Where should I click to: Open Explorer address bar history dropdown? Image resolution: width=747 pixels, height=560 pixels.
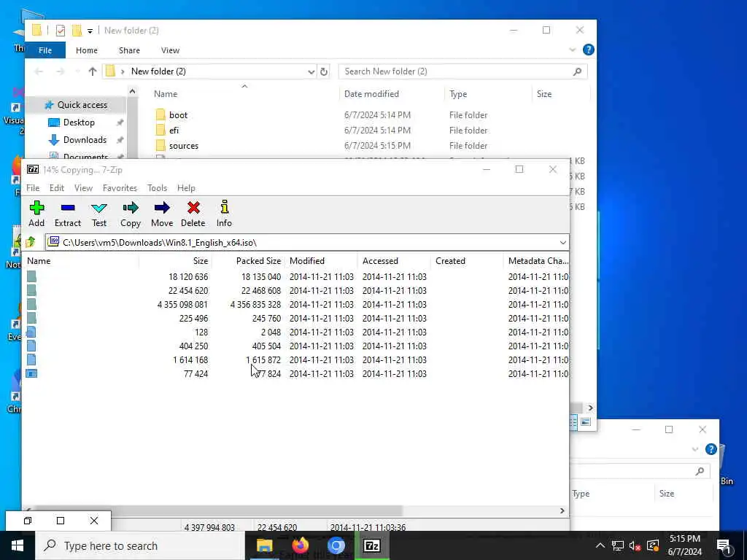[311, 71]
